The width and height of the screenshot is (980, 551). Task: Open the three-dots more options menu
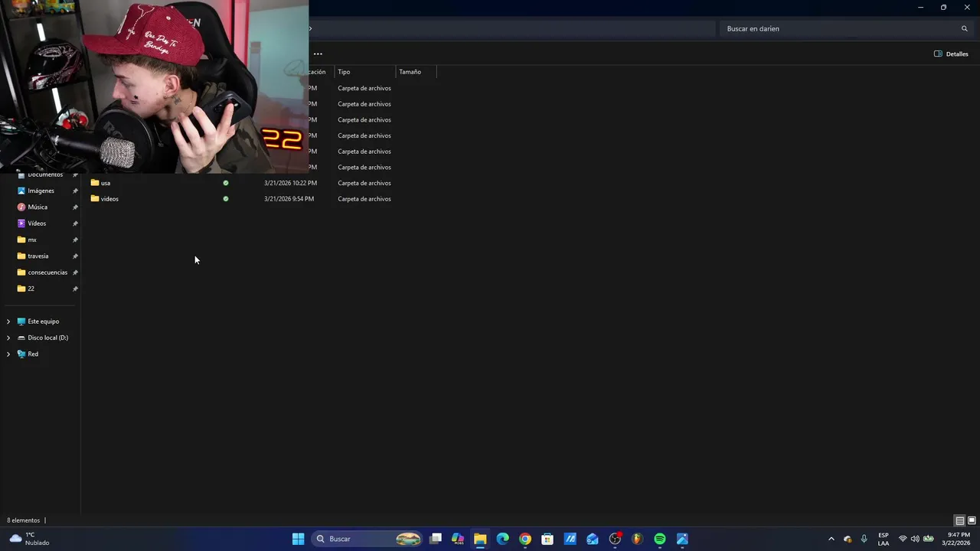(x=318, y=54)
